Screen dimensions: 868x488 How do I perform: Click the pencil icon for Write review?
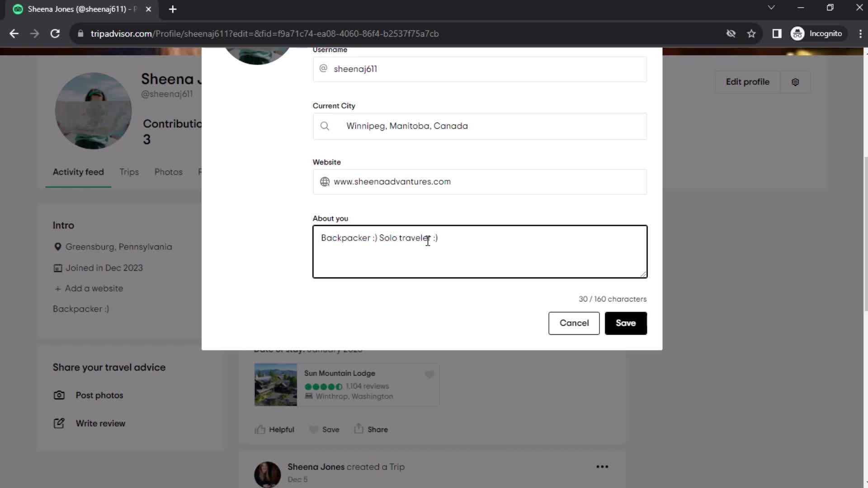coord(59,423)
